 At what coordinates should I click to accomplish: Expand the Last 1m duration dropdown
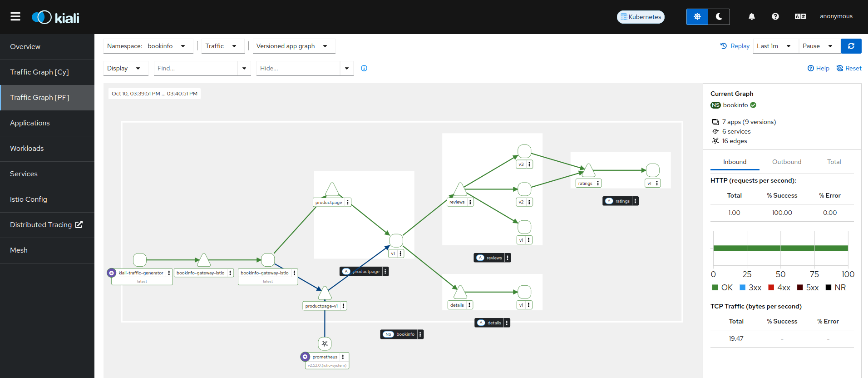774,46
